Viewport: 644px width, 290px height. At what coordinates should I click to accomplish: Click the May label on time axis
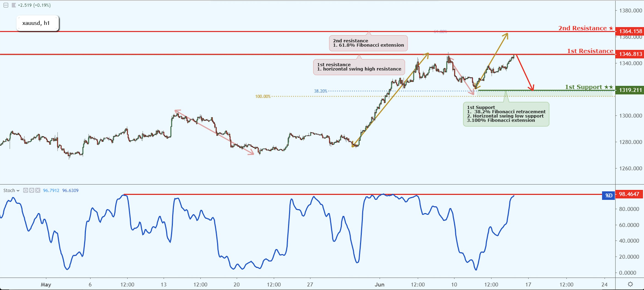click(46, 284)
